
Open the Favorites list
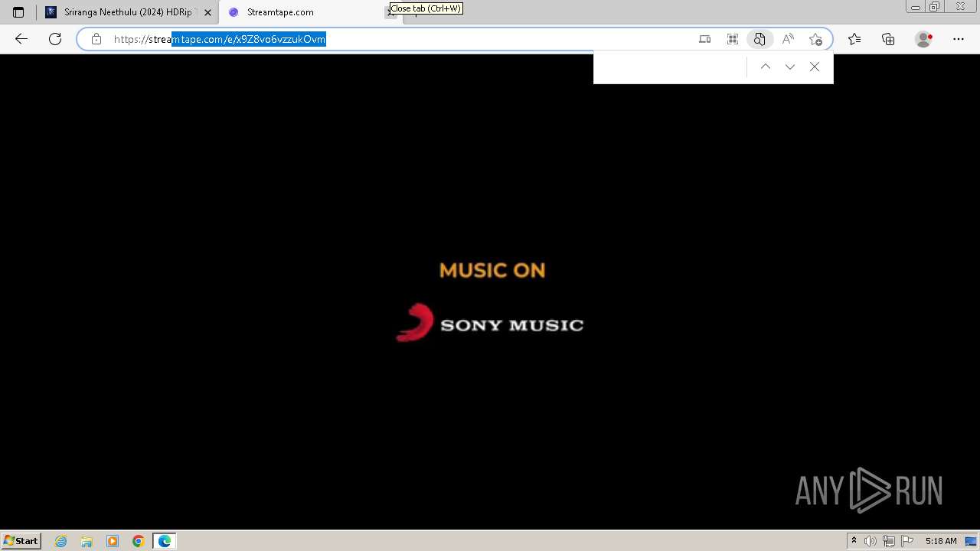click(x=854, y=39)
